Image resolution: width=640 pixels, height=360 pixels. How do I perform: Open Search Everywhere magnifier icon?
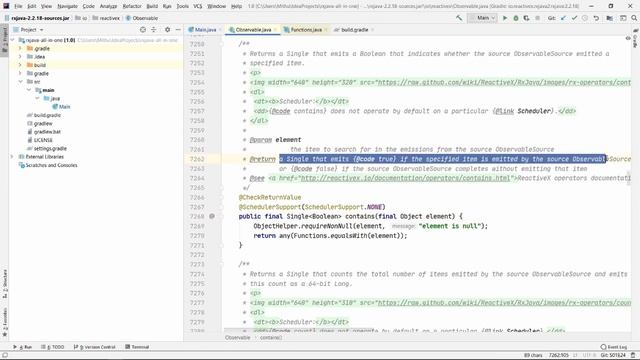point(634,18)
